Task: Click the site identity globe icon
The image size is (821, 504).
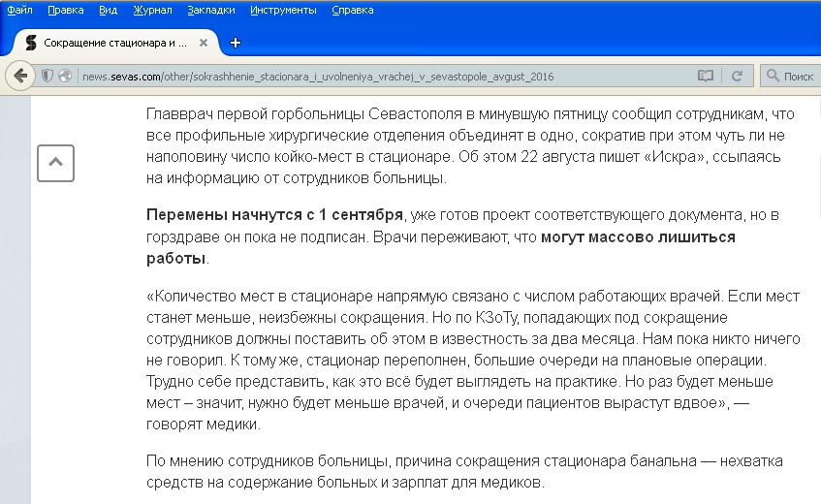Action: pos(65,76)
